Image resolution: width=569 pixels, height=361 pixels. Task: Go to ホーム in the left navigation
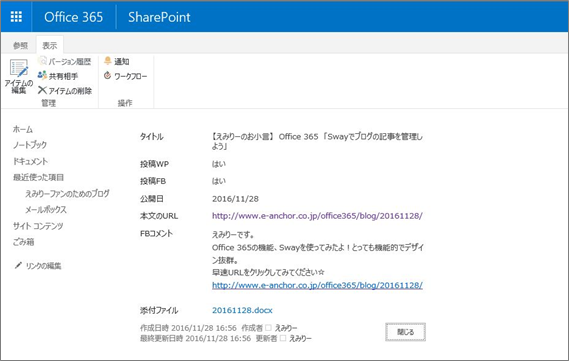coord(23,129)
